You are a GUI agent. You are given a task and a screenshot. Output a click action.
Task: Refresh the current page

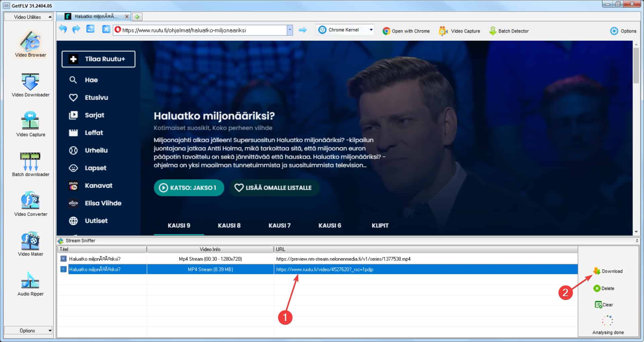pyautogui.click(x=91, y=29)
